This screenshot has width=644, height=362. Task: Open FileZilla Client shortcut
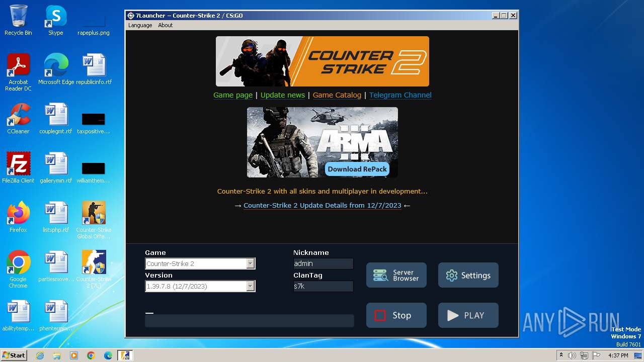click(x=18, y=167)
